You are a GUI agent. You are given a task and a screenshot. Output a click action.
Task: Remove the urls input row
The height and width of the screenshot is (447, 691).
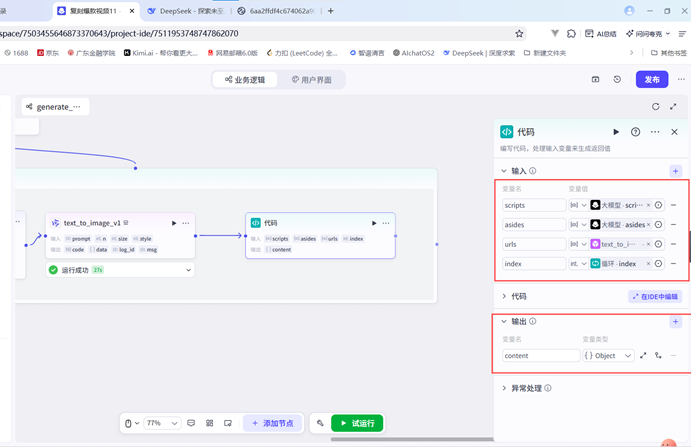pyautogui.click(x=673, y=244)
